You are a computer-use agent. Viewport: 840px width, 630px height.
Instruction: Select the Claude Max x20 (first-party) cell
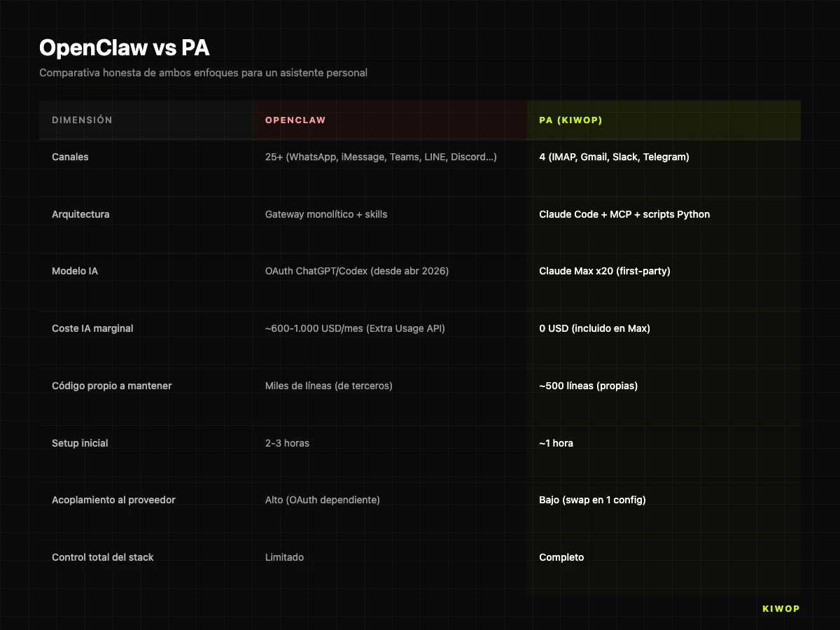pyautogui.click(x=605, y=271)
